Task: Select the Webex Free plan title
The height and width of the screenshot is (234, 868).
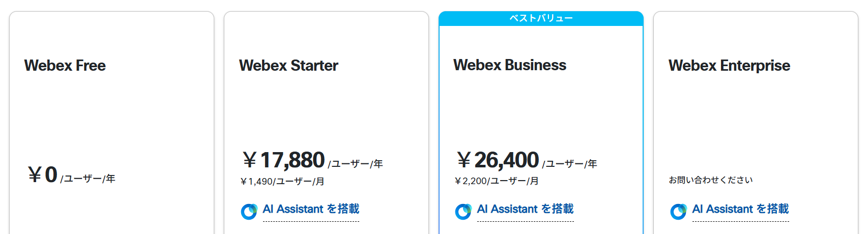Action: click(x=65, y=66)
